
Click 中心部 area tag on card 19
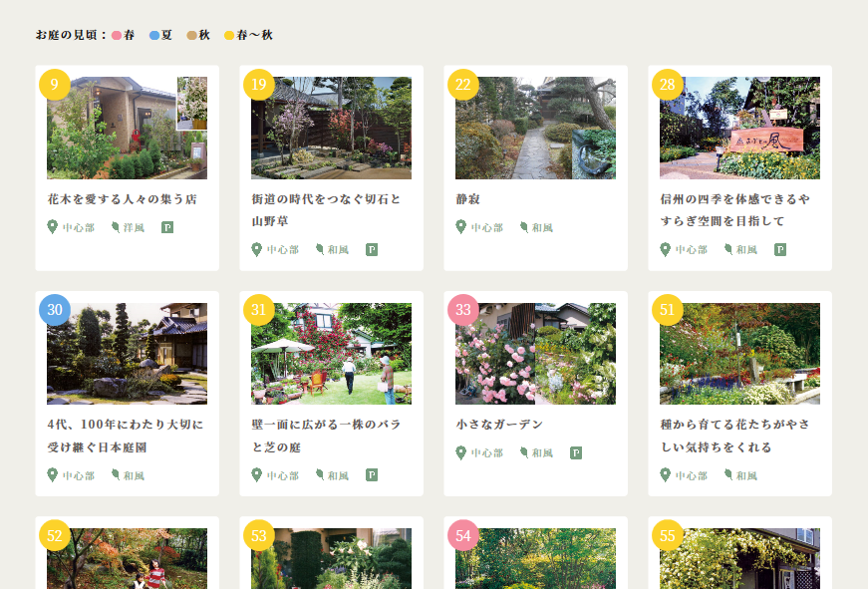coord(283,250)
